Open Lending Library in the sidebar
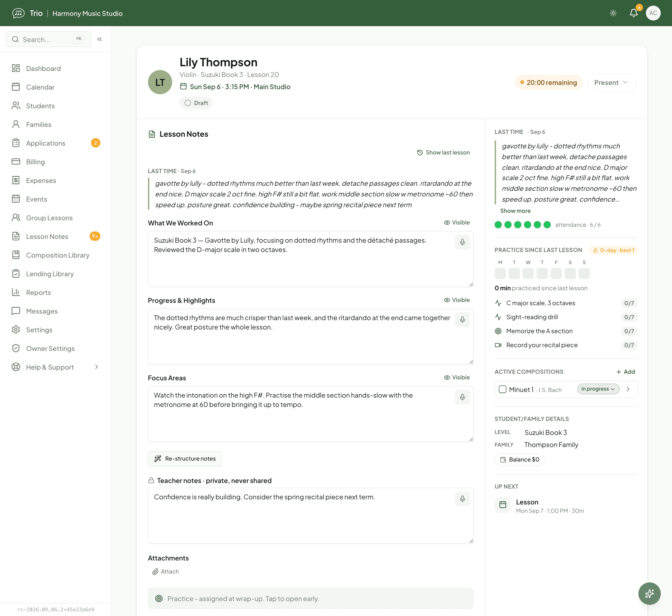This screenshot has width=672, height=616. [56, 274]
